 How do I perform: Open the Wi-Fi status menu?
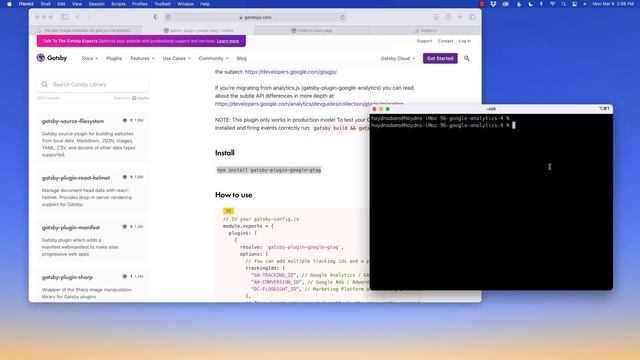553,4
